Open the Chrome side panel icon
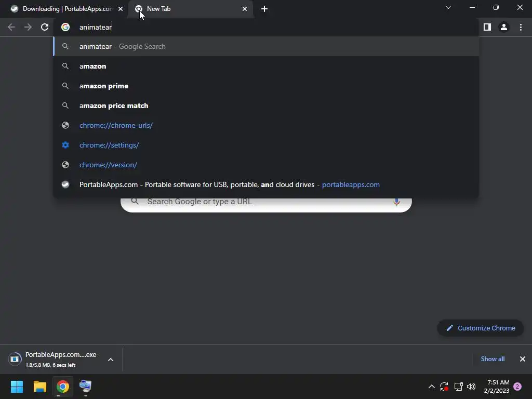532x399 pixels. (x=487, y=27)
